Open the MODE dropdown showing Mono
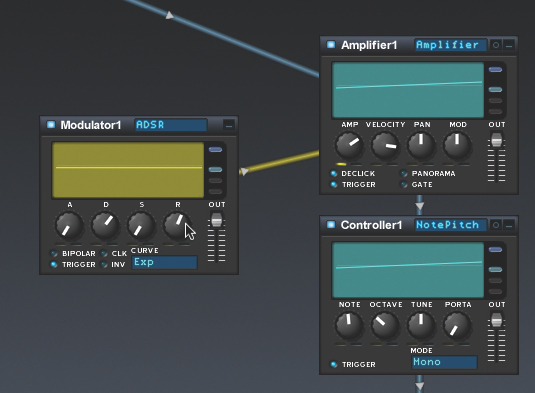 (444, 362)
